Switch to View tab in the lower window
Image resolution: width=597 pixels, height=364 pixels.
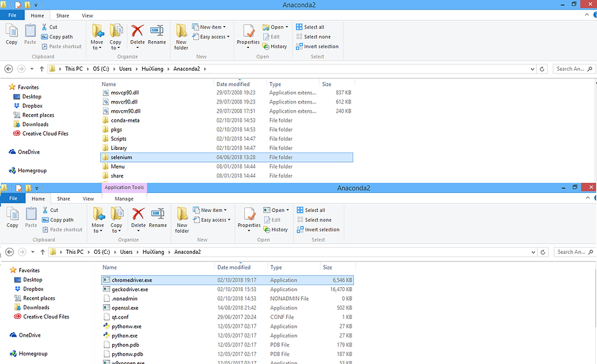tap(88, 198)
